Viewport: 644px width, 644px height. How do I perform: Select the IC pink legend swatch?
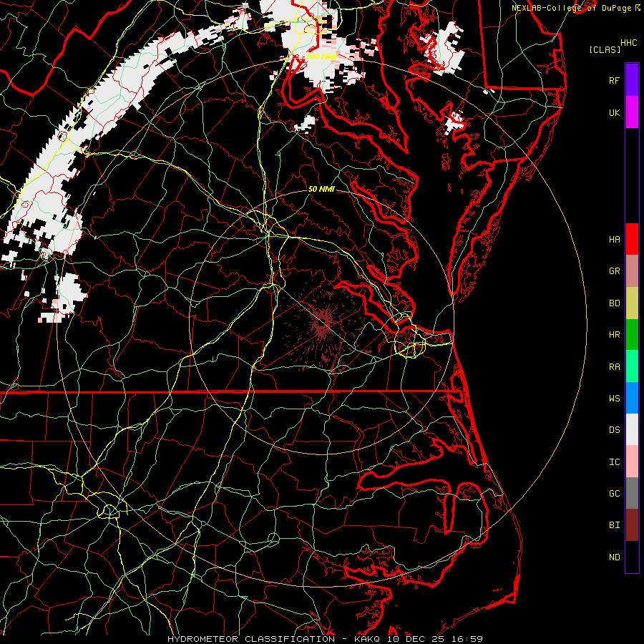click(x=632, y=462)
